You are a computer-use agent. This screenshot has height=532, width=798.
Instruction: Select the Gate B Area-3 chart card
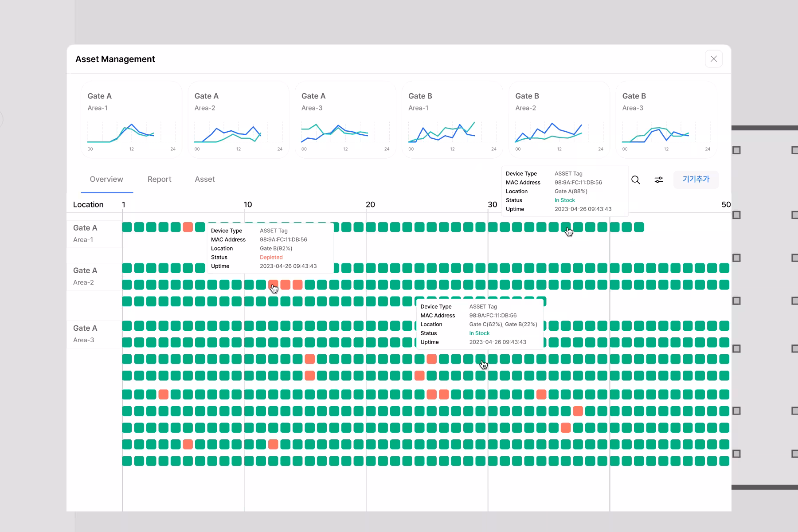666,120
